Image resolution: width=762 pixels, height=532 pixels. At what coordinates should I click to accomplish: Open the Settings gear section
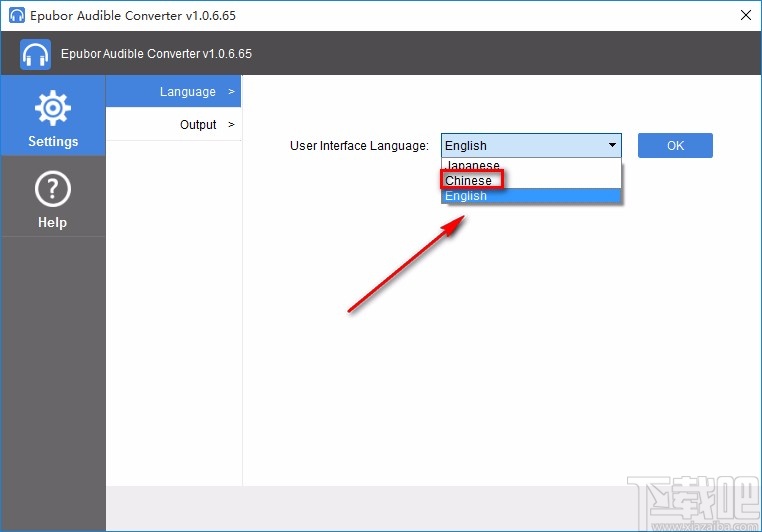tap(52, 116)
